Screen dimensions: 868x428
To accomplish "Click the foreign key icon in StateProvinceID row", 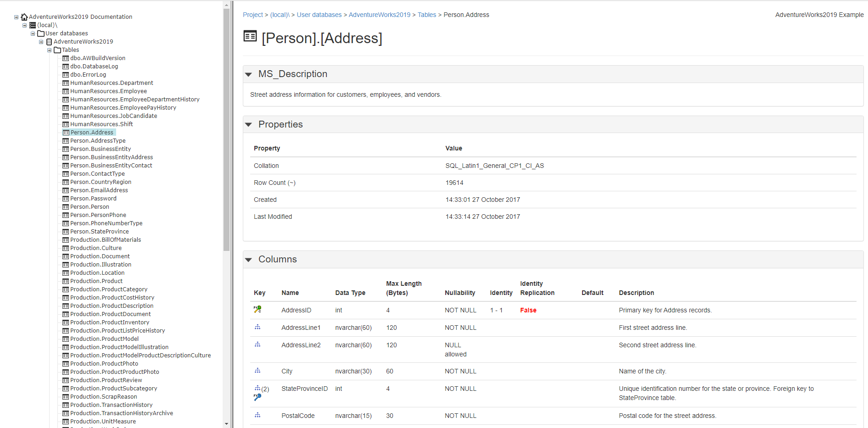I will coord(258,397).
